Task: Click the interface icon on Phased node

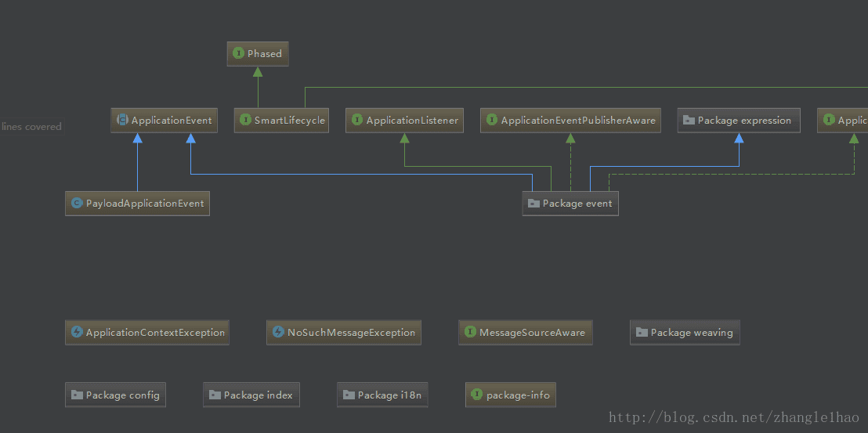Action: 239,54
